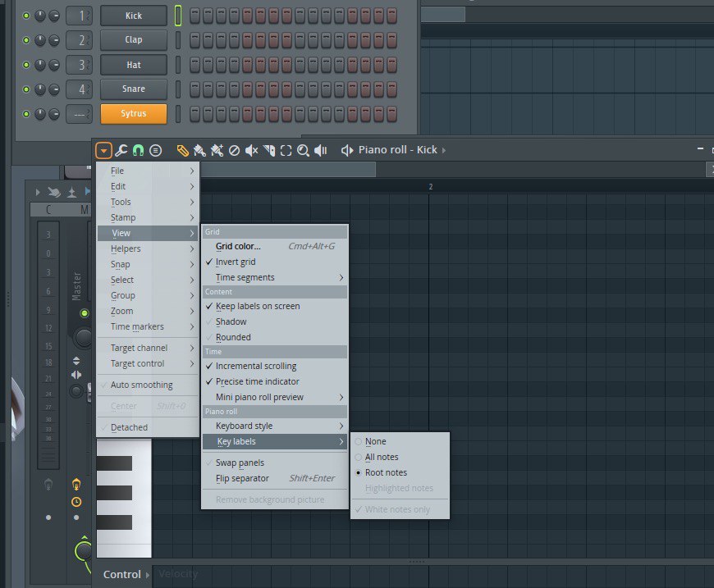Click the Sytrus channel button
The height and width of the screenshot is (588, 714).
click(x=134, y=114)
